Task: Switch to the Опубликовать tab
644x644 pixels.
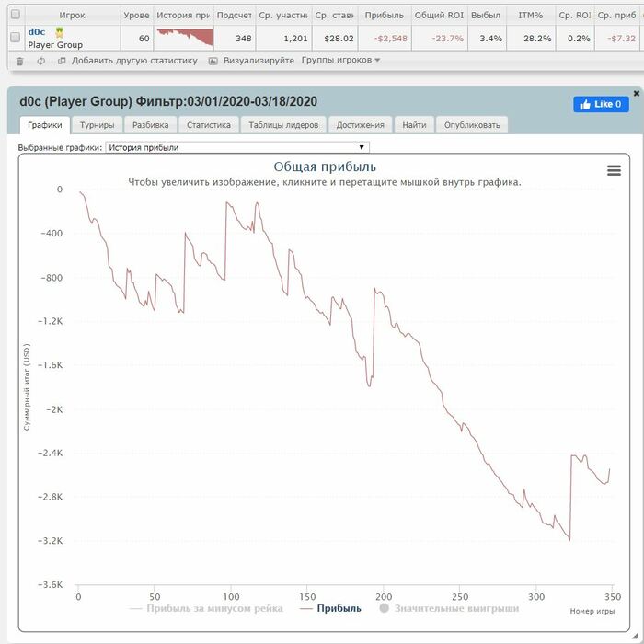Action: point(472,125)
